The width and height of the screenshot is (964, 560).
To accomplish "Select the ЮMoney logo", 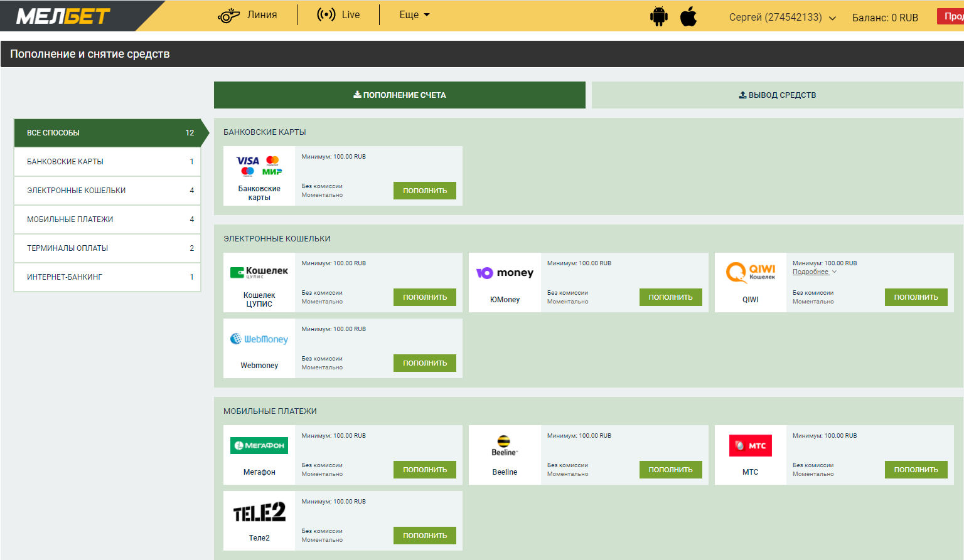I will tap(505, 273).
